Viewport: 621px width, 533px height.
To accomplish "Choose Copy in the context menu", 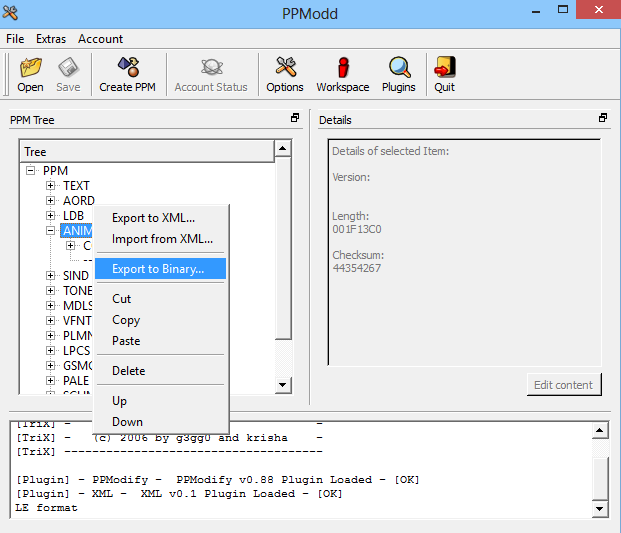I will (161, 320).
